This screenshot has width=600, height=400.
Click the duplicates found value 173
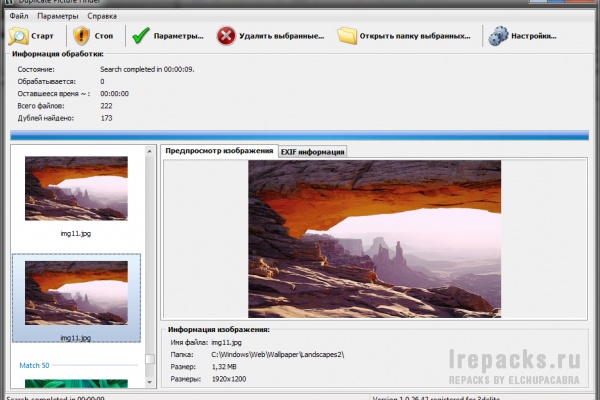106,118
